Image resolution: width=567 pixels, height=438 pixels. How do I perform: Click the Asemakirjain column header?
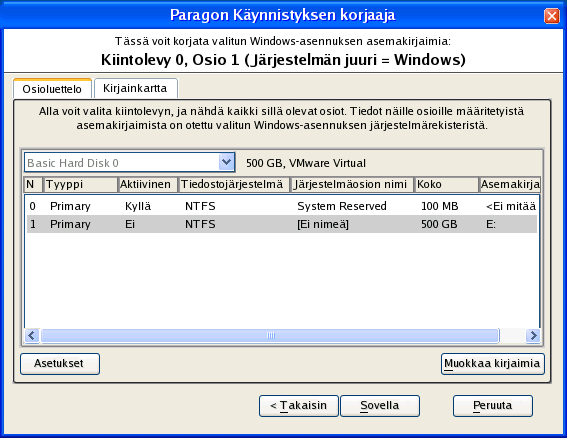click(x=510, y=184)
